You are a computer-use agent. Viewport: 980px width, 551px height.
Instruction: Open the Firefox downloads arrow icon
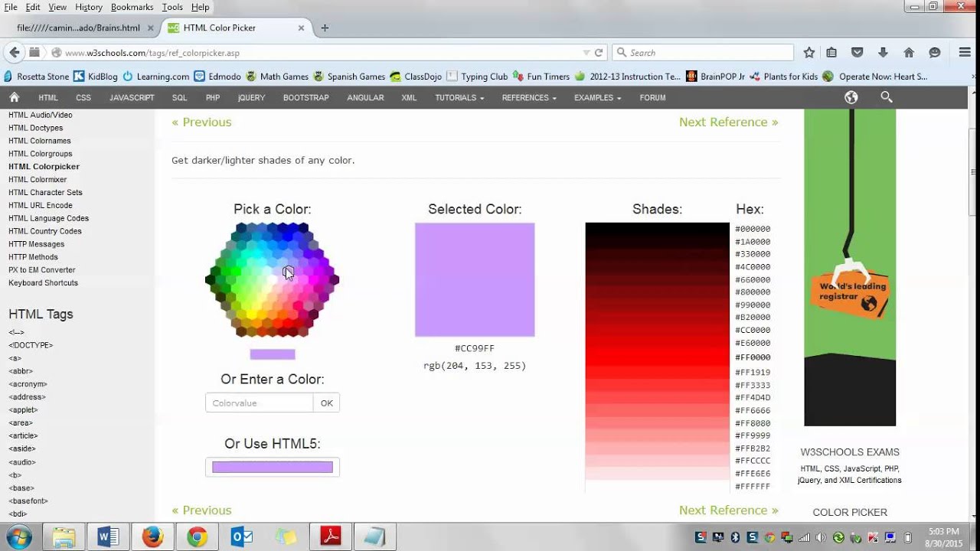click(883, 53)
